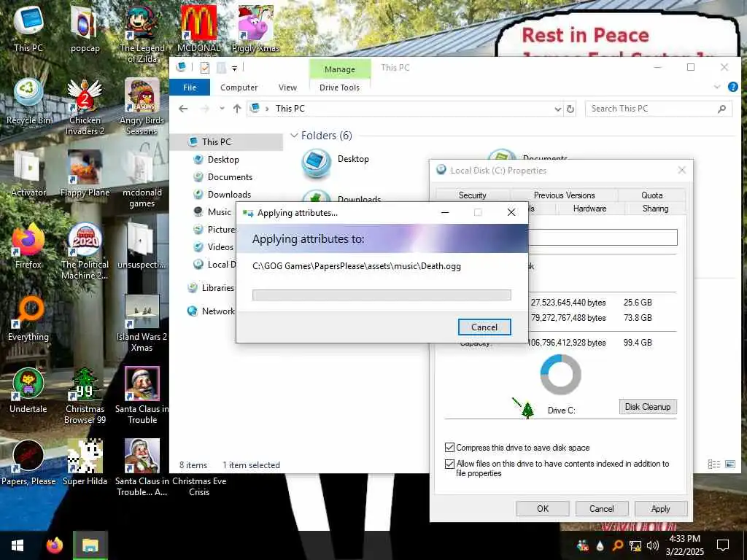This screenshot has width=747, height=560.
Task: Select Documents in the navigation pane
Action: pos(230,177)
